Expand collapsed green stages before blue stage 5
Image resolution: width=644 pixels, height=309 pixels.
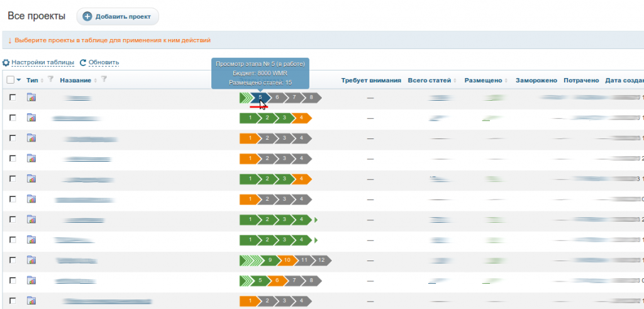pyautogui.click(x=246, y=98)
